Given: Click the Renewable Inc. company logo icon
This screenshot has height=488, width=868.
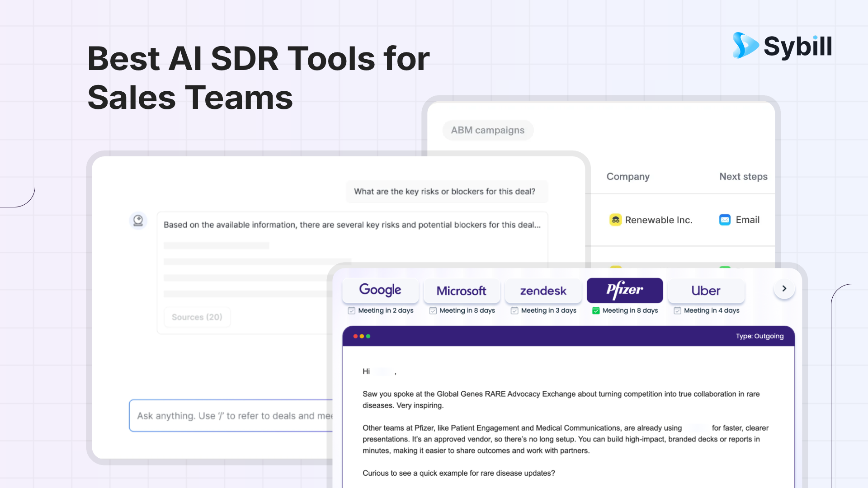Looking at the screenshot, I should tap(615, 220).
